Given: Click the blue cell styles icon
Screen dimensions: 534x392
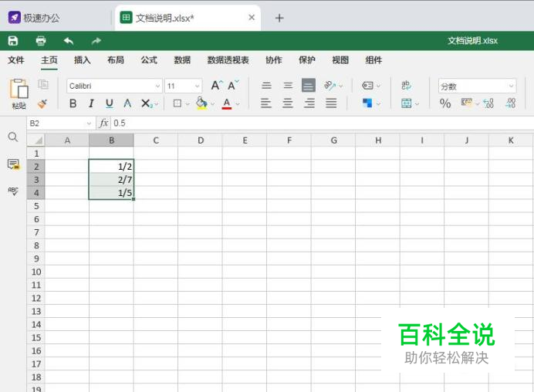Looking at the screenshot, I should point(367,103).
